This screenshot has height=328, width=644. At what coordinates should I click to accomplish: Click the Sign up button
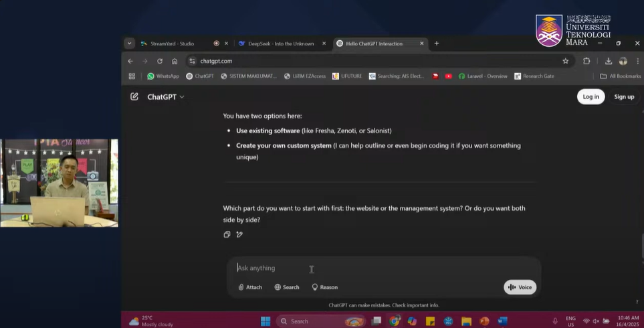[x=624, y=96]
